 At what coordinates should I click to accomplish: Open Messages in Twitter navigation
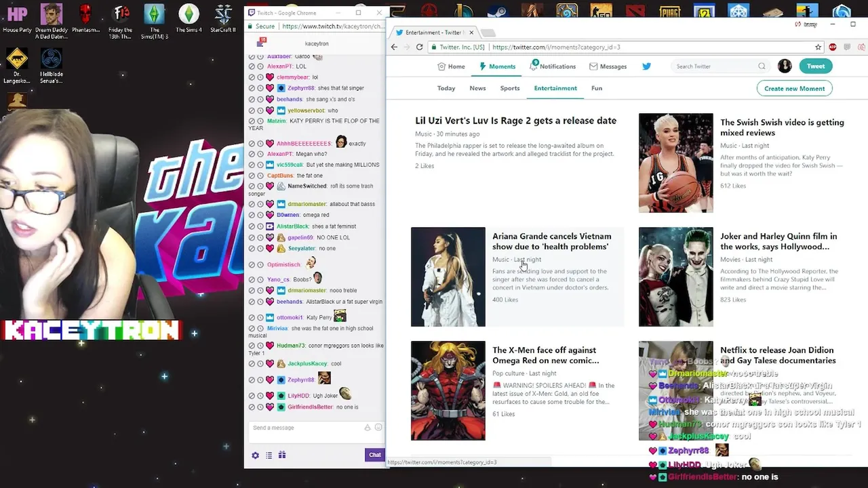coord(608,66)
